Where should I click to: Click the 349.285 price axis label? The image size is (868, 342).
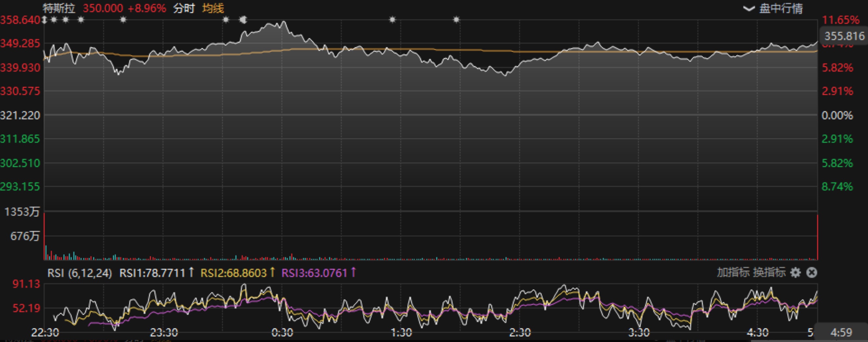[20, 44]
